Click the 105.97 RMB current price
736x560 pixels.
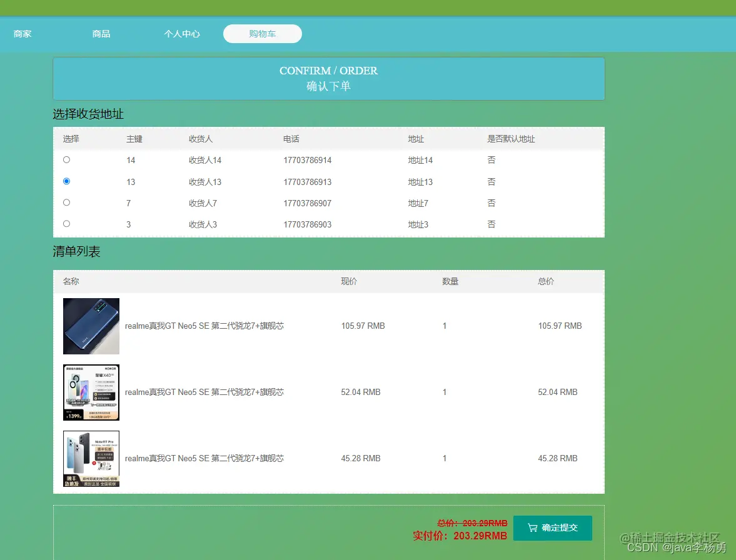363,326
